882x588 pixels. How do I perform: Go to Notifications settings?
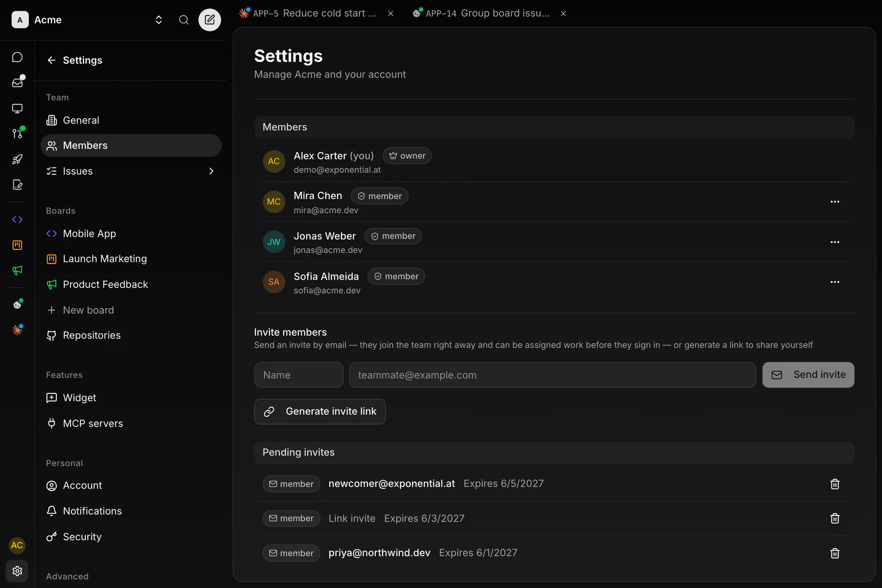click(131, 511)
